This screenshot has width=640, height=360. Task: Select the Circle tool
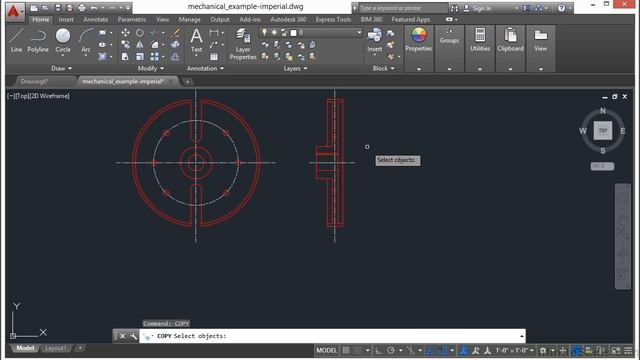pyautogui.click(x=63, y=41)
